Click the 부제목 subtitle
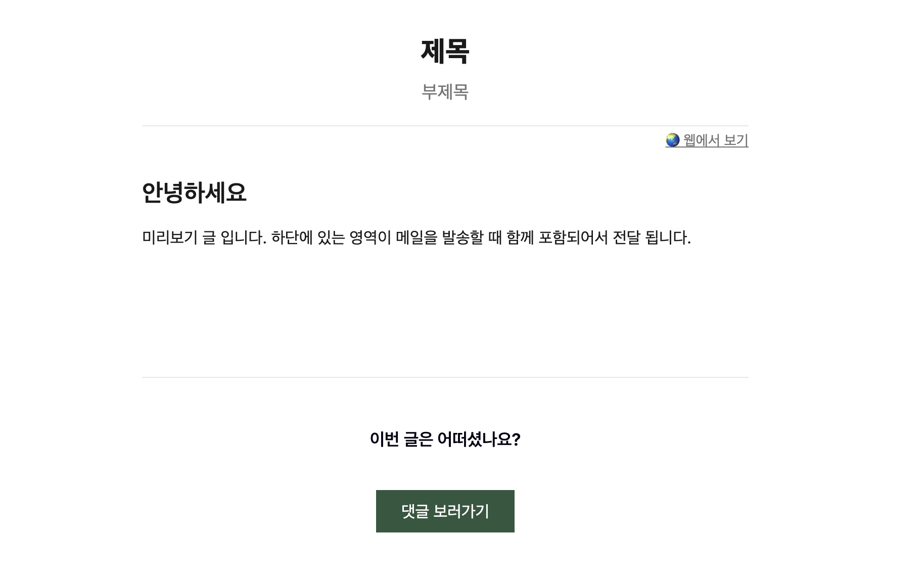Image resolution: width=924 pixels, height=584 pixels. pyautogui.click(x=445, y=91)
